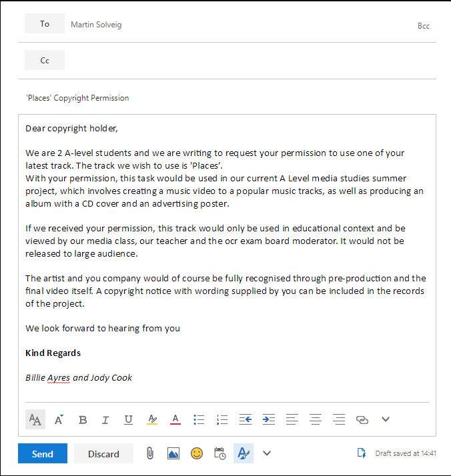The height and width of the screenshot is (476, 451).
Task: Insert a bulleted list
Action: click(x=199, y=419)
